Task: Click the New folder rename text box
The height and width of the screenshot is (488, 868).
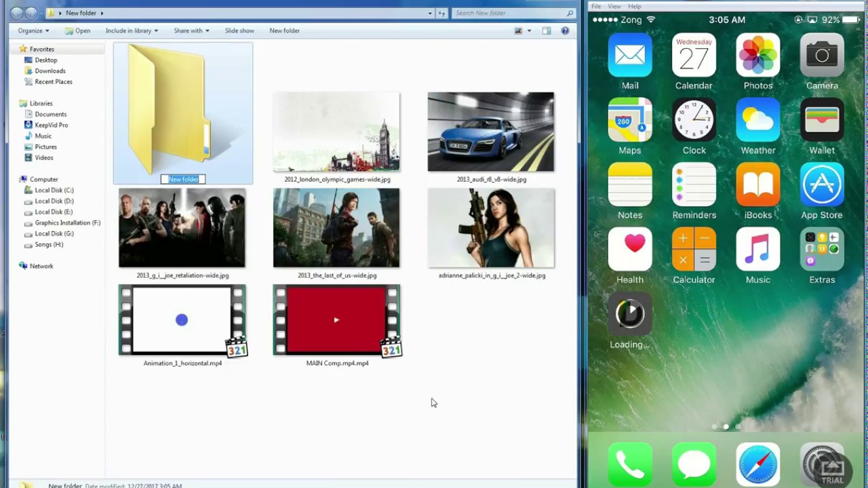Action: pos(183,179)
